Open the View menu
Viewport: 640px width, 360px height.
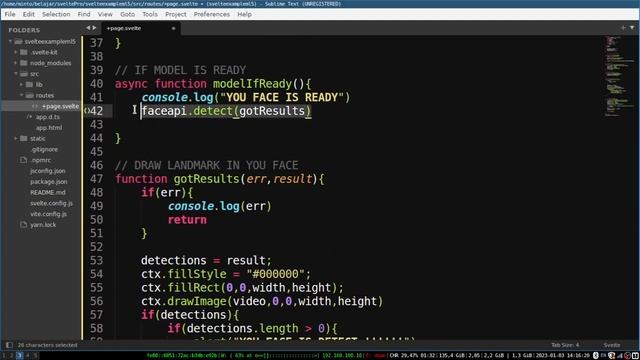(105, 14)
